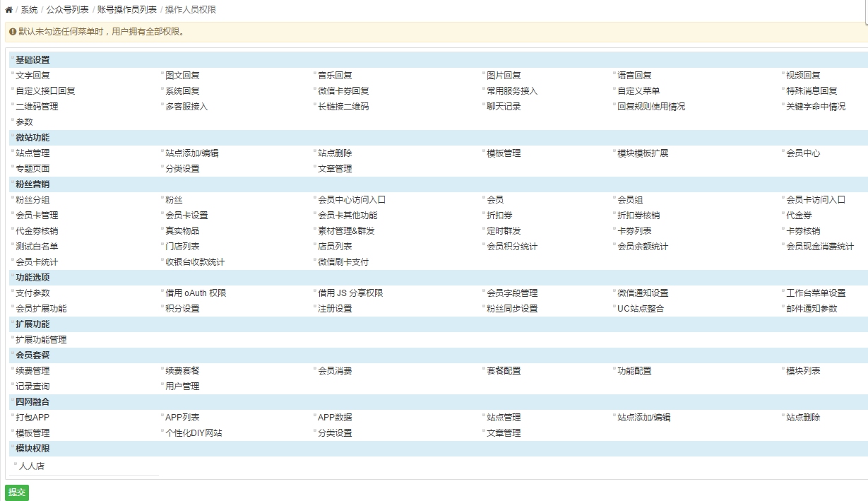
Task: Check the 会员套餐 group checkbox
Action: click(x=13, y=353)
